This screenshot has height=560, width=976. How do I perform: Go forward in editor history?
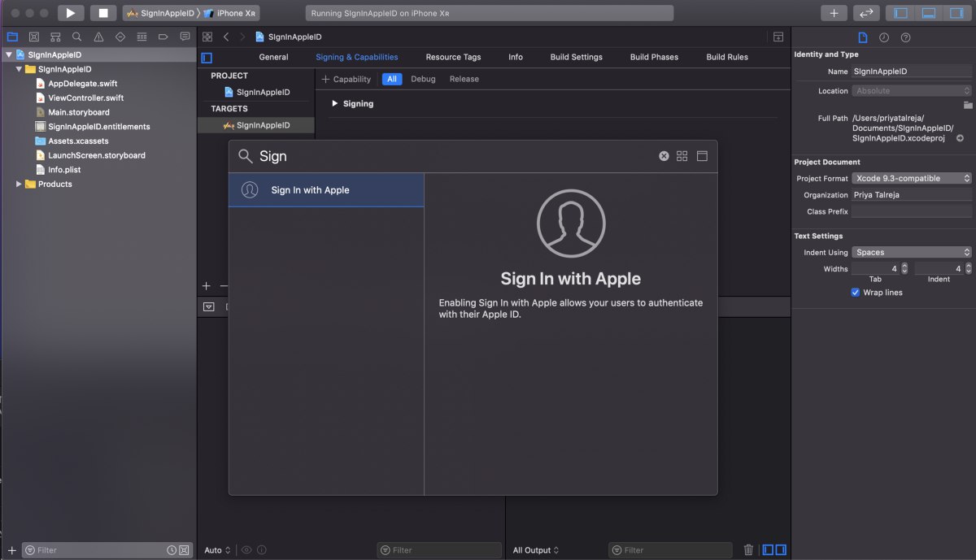[242, 37]
